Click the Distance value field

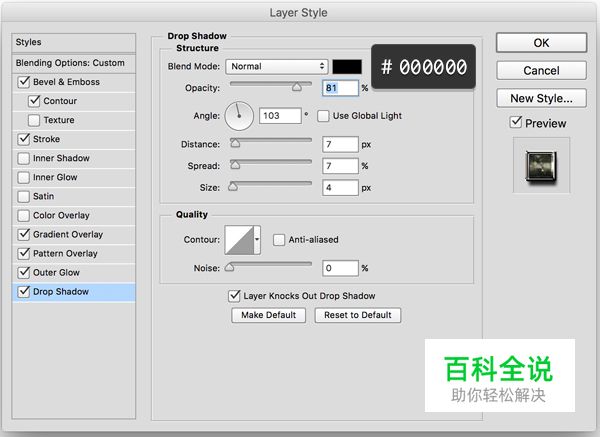pos(340,144)
